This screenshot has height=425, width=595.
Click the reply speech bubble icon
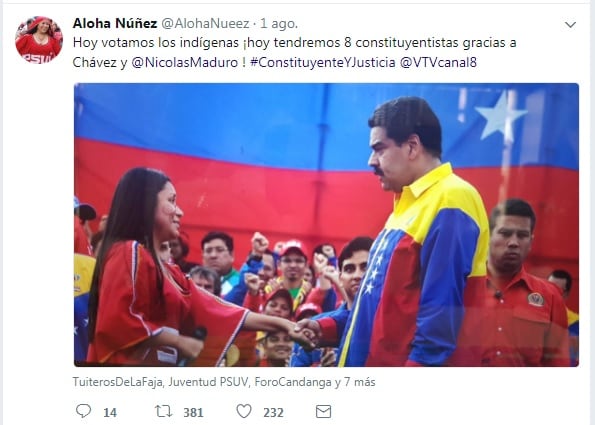click(x=83, y=411)
